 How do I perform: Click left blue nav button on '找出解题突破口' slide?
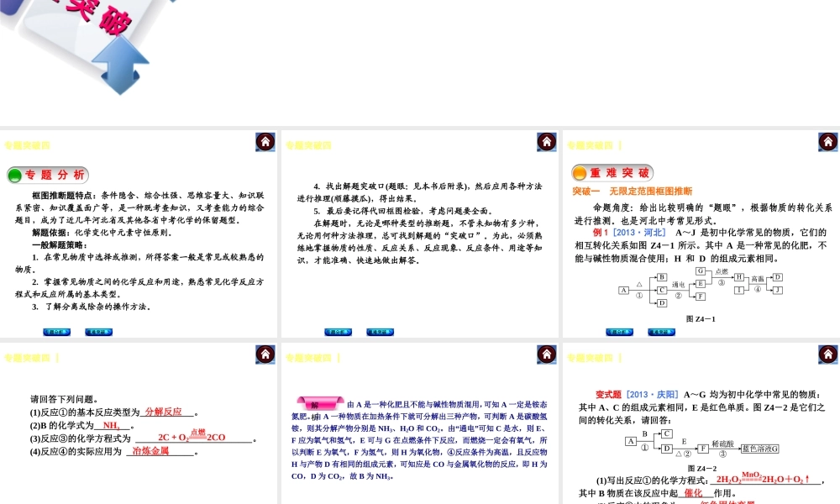[338, 332]
